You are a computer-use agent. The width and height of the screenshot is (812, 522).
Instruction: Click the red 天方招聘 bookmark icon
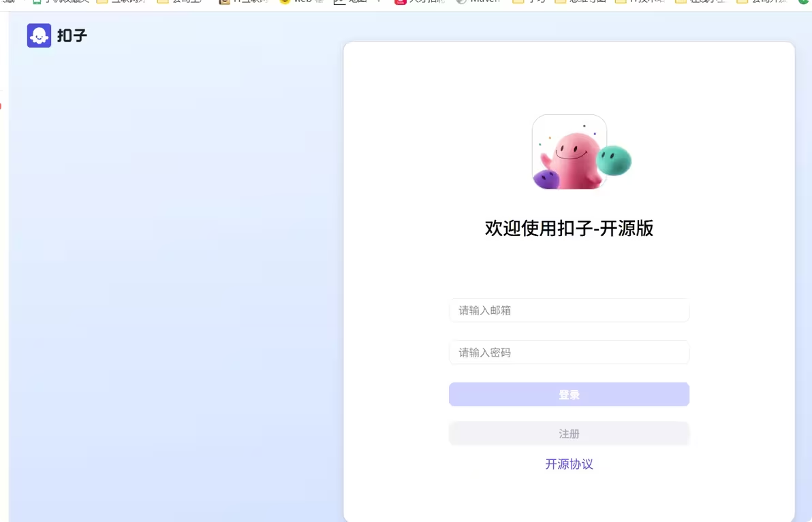tap(401, 3)
